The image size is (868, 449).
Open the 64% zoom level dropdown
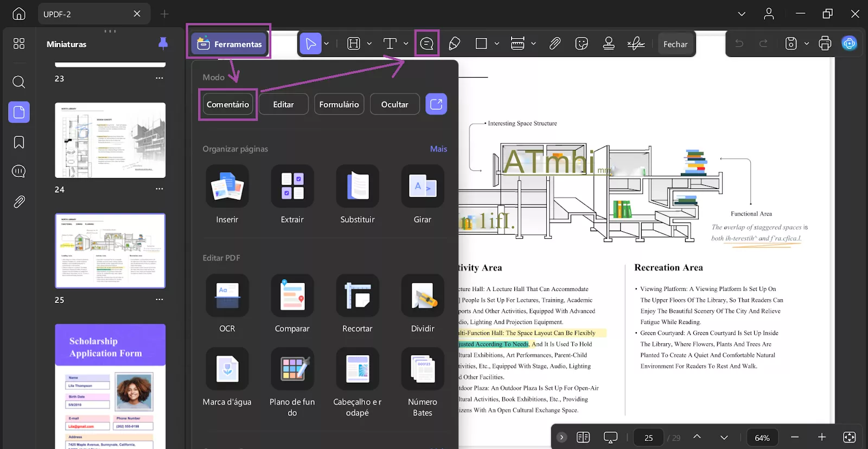(x=762, y=438)
